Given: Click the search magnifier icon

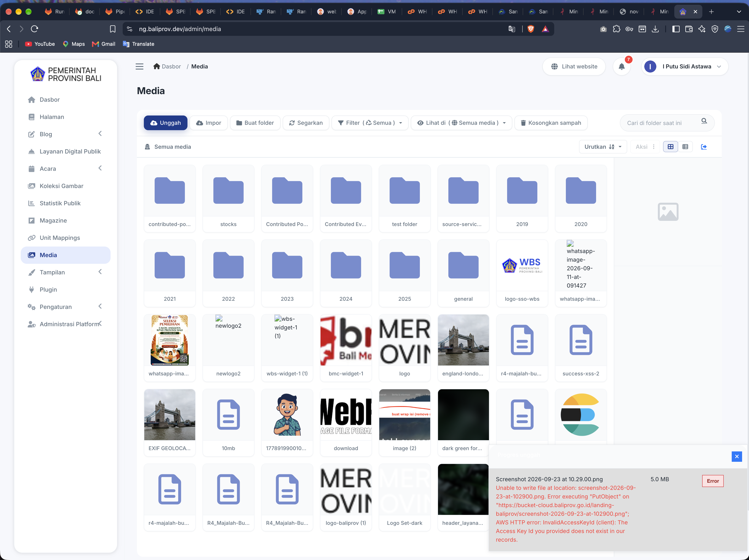Looking at the screenshot, I should click(x=704, y=121).
